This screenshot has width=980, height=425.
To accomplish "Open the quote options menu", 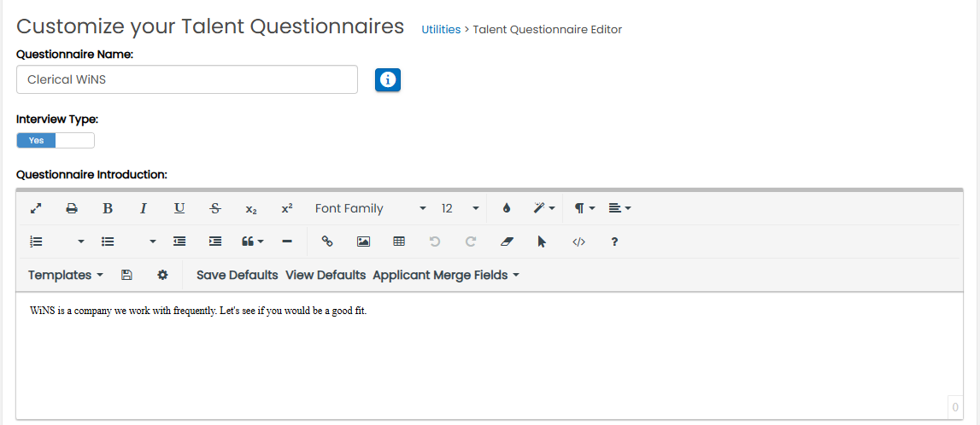I will [x=253, y=242].
